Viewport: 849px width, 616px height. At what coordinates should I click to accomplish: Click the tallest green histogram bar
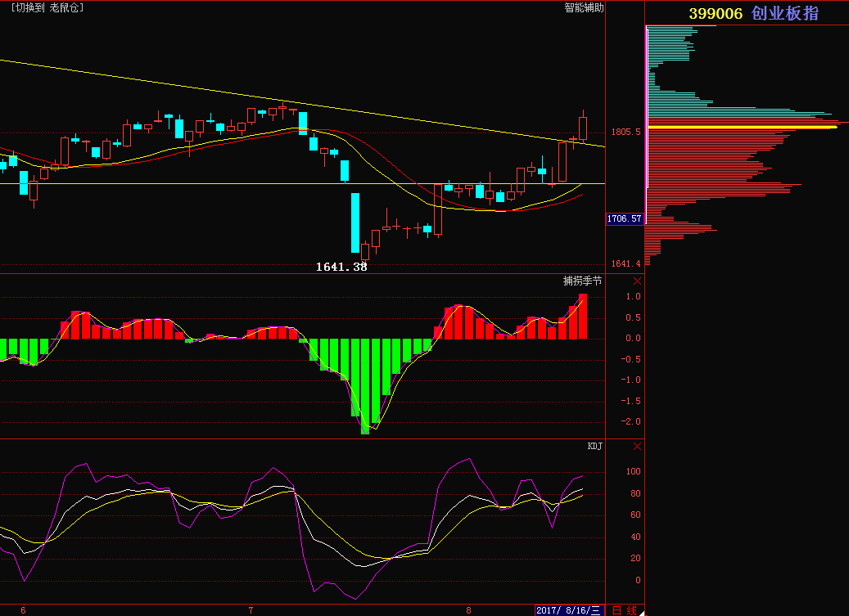pos(365,386)
